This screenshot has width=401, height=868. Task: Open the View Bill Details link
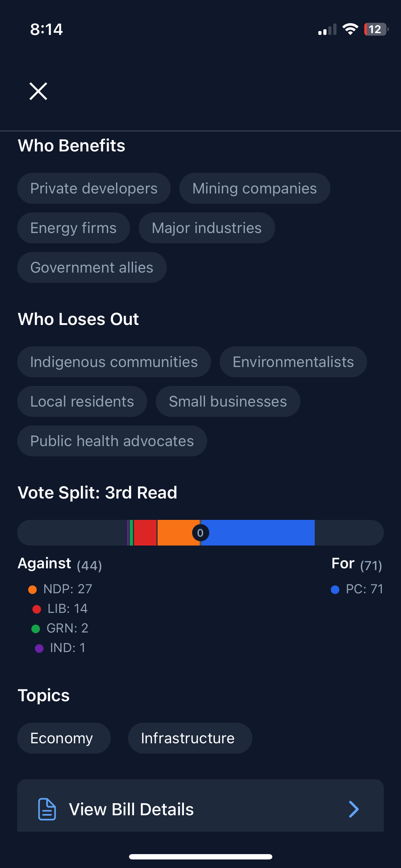tap(131, 809)
